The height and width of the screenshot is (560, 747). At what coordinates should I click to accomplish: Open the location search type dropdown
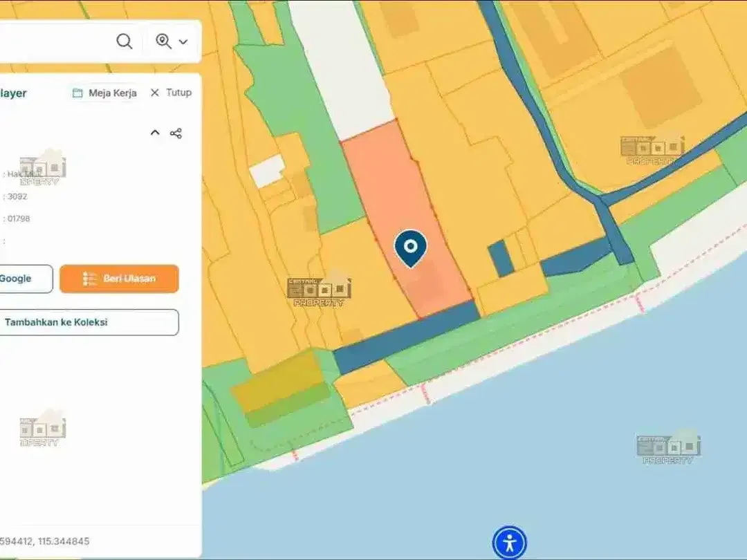[171, 41]
